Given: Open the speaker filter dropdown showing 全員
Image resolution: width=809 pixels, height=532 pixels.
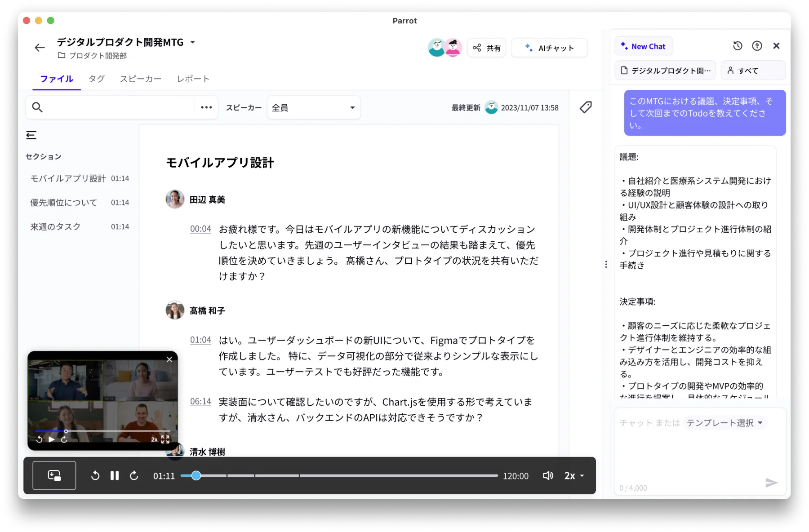Looking at the screenshot, I should click(313, 107).
